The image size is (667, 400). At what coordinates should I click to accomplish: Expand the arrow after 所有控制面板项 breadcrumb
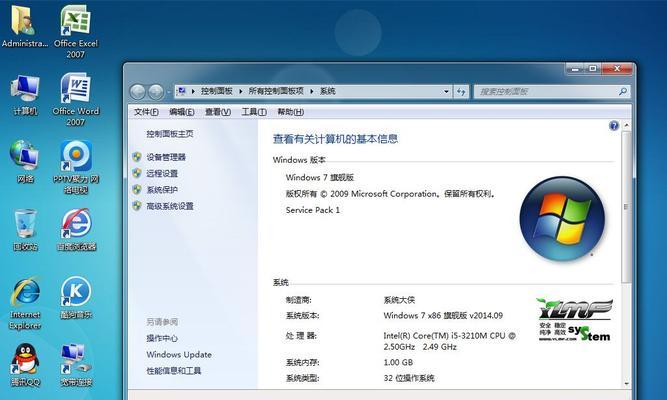click(311, 91)
